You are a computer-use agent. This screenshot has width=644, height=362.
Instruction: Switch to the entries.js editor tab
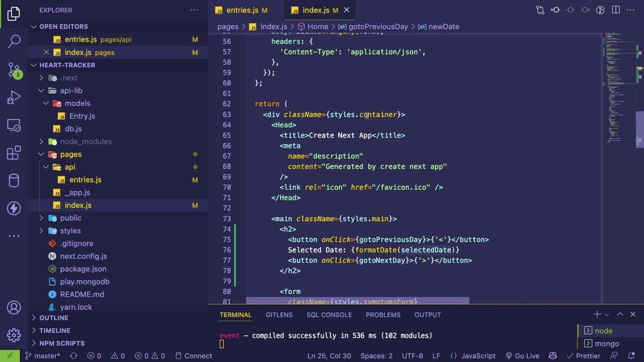[x=242, y=10]
